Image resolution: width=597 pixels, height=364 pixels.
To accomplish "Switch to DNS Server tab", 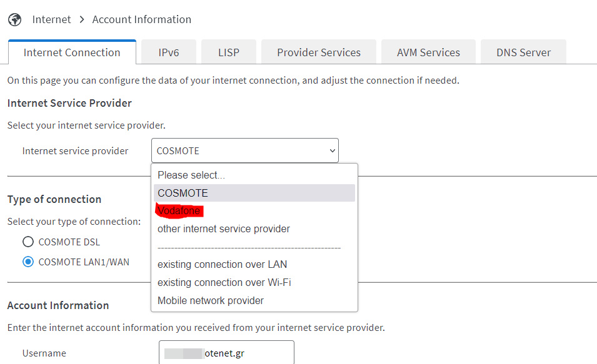I will point(524,52).
